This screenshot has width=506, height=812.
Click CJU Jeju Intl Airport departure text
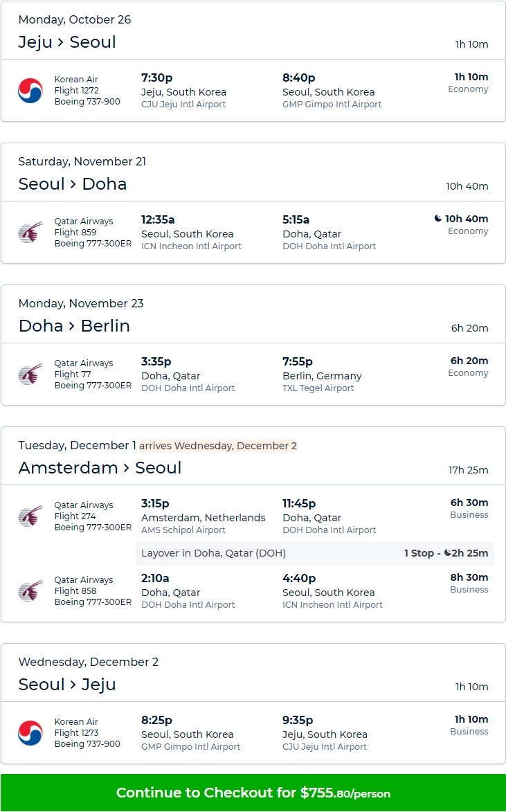pos(183,105)
